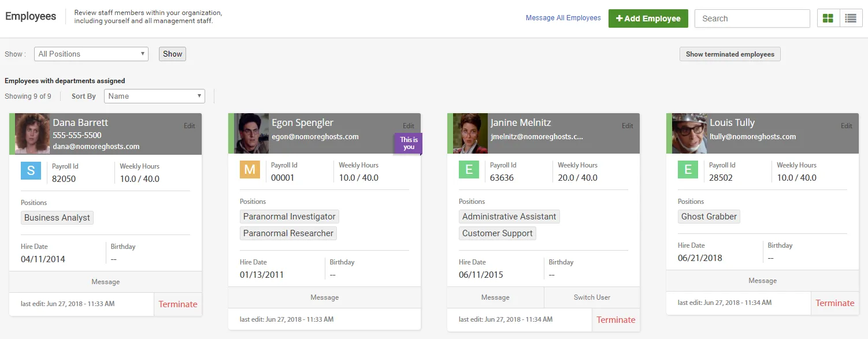
Task: Click the 'This is you' purple badge
Action: coord(409,143)
